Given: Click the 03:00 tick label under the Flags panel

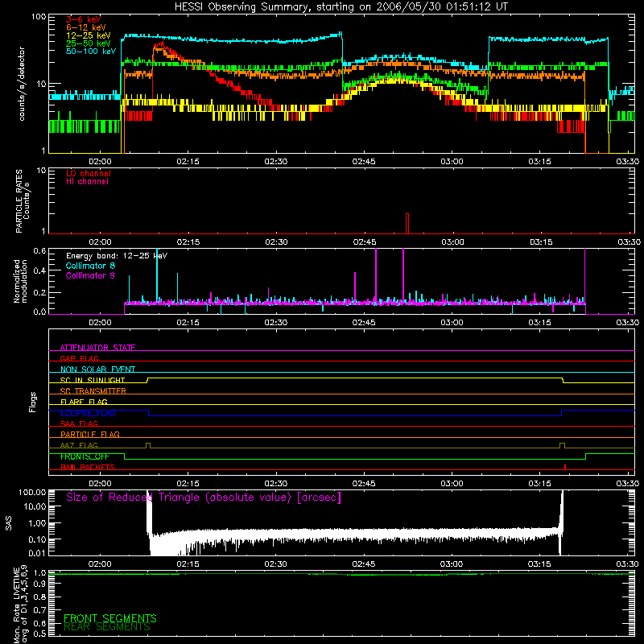Looking at the screenshot, I should [452, 484].
